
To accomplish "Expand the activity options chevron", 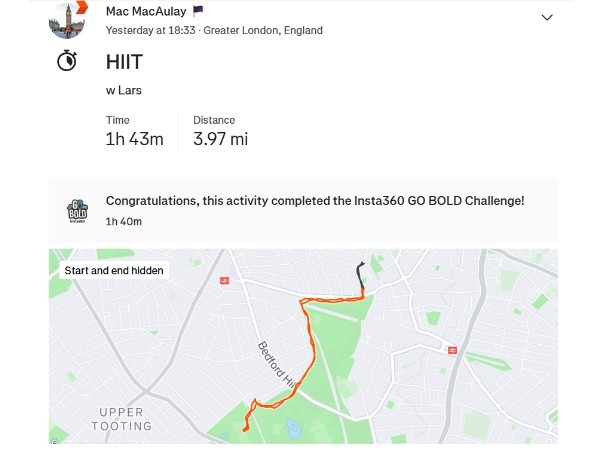I will point(547,18).
